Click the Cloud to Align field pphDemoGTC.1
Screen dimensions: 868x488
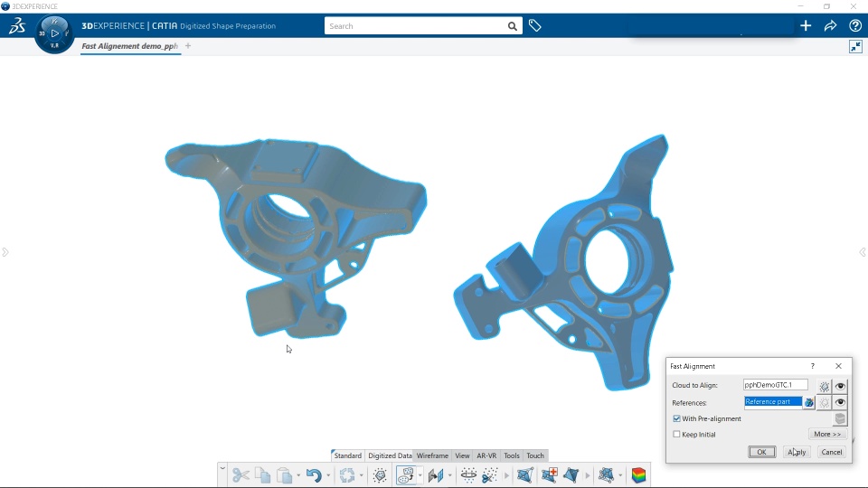[775, 385]
